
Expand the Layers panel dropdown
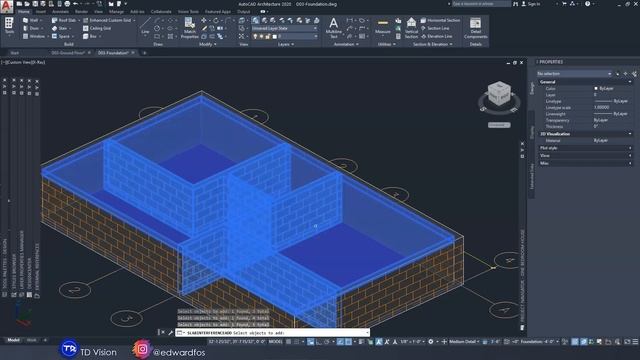tap(286, 44)
